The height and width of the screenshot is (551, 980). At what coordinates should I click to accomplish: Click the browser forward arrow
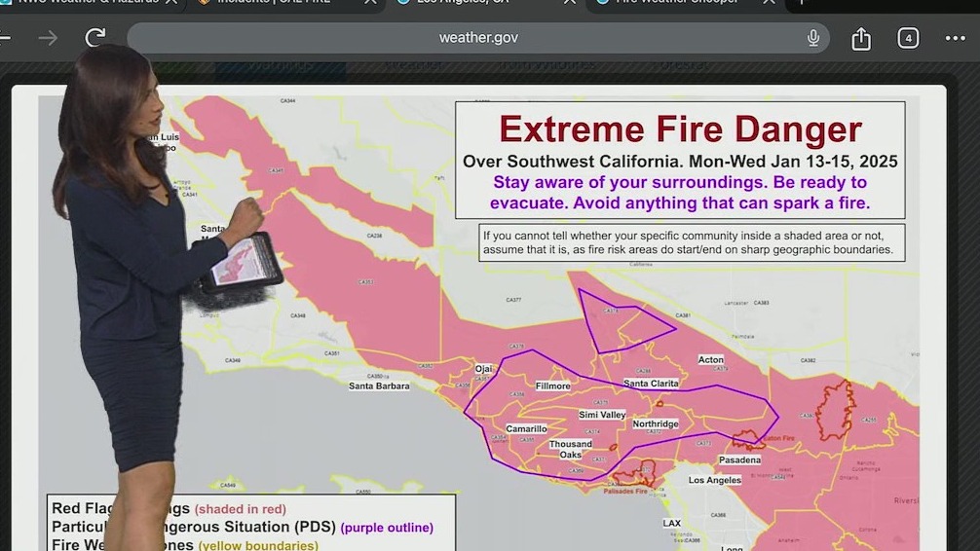pos(48,38)
